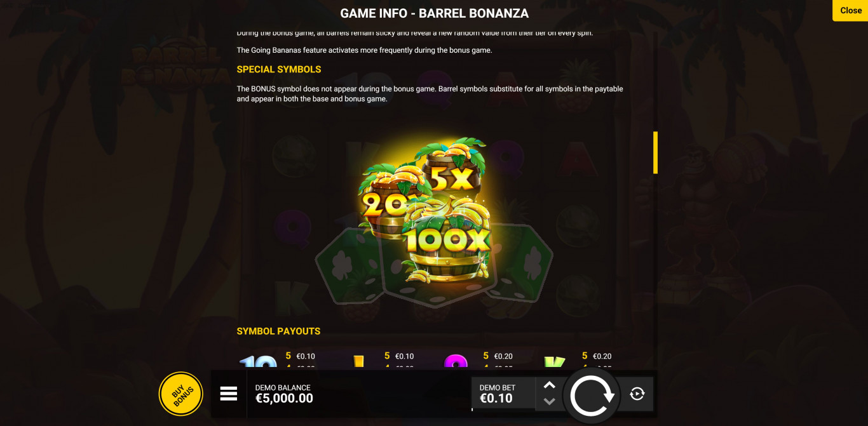Spin the reels with circular arrow

pyautogui.click(x=592, y=396)
